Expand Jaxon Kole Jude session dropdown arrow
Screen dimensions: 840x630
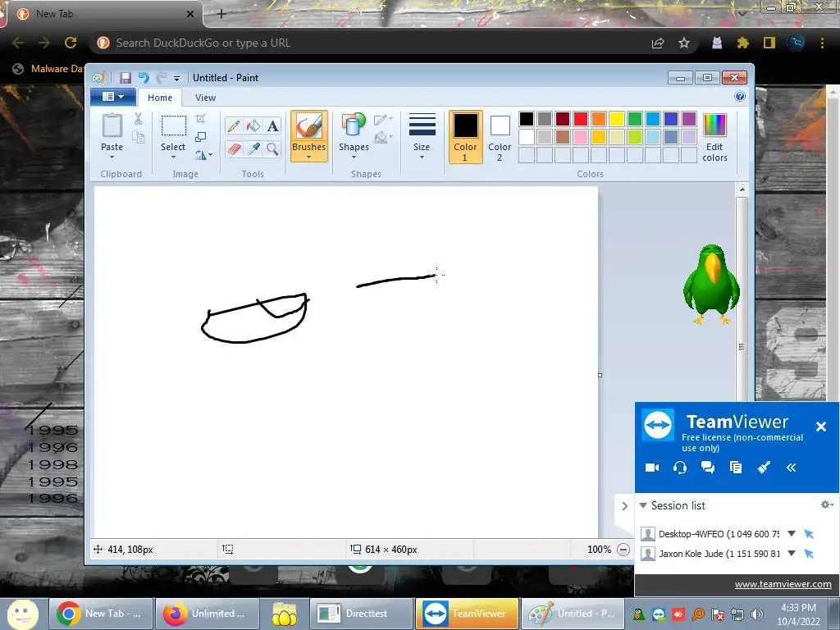792,554
